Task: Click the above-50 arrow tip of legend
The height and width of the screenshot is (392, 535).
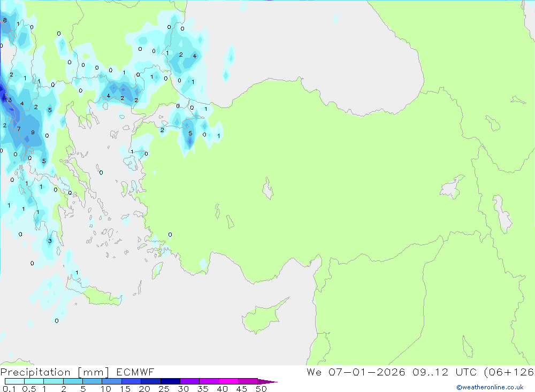Action: [x=267, y=382]
